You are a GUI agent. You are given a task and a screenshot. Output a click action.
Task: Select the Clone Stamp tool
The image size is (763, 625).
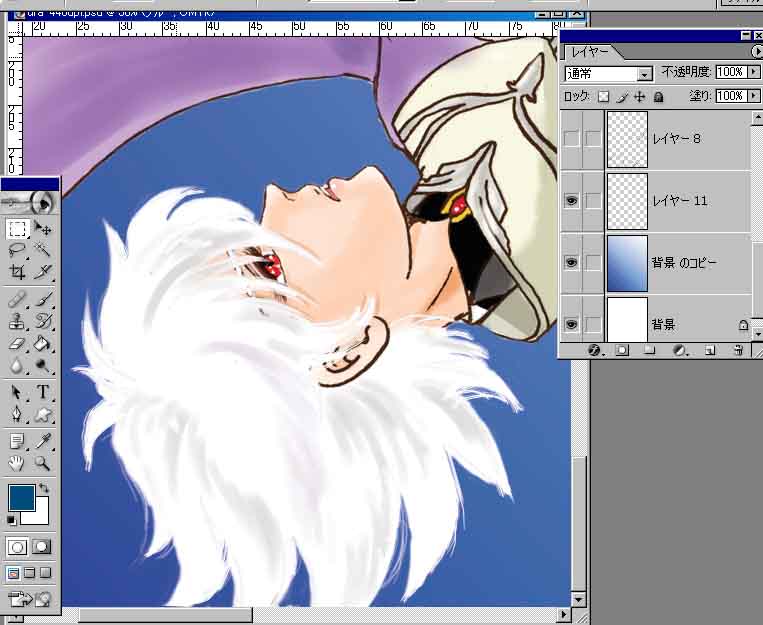pyautogui.click(x=17, y=321)
